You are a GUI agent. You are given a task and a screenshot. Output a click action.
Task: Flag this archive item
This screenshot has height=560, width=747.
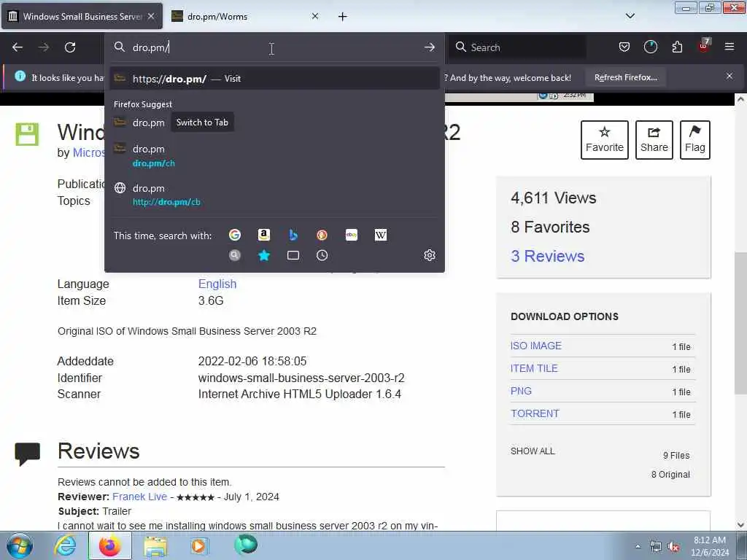point(695,139)
